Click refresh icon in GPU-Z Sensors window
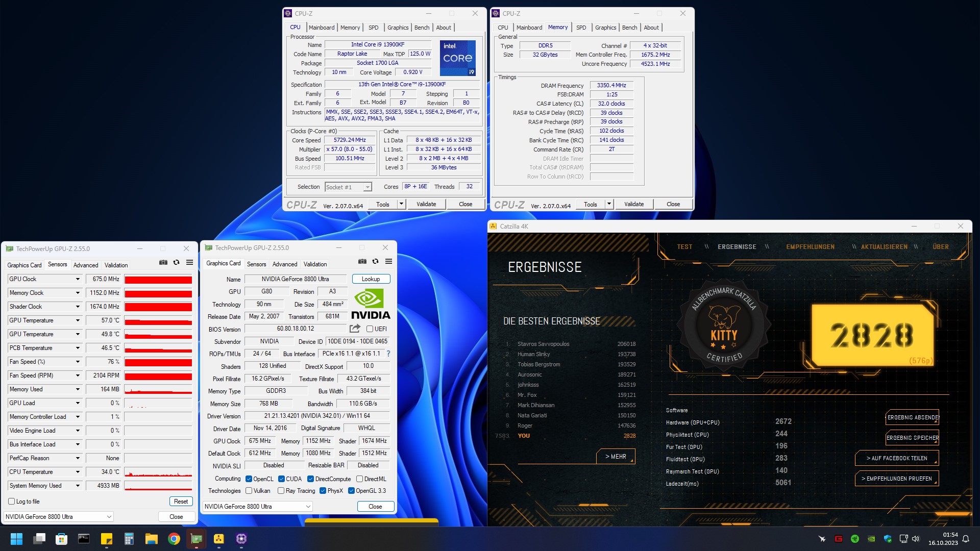This screenshot has width=980, height=551. pyautogui.click(x=177, y=263)
